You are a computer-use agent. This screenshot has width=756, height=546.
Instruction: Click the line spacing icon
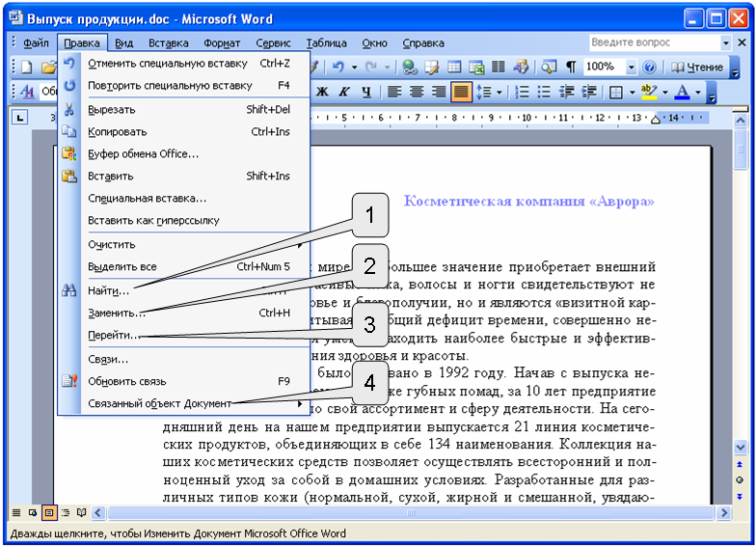pos(484,92)
